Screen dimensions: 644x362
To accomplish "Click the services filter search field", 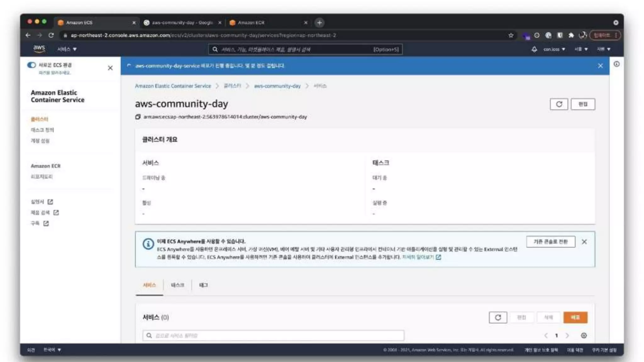I will pyautogui.click(x=273, y=336).
